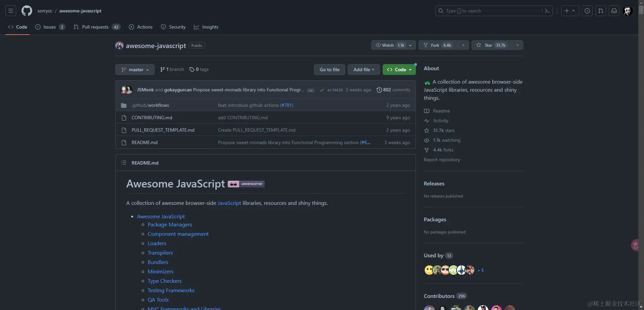
Task: Jump to Package Managers section
Action: pos(170,225)
